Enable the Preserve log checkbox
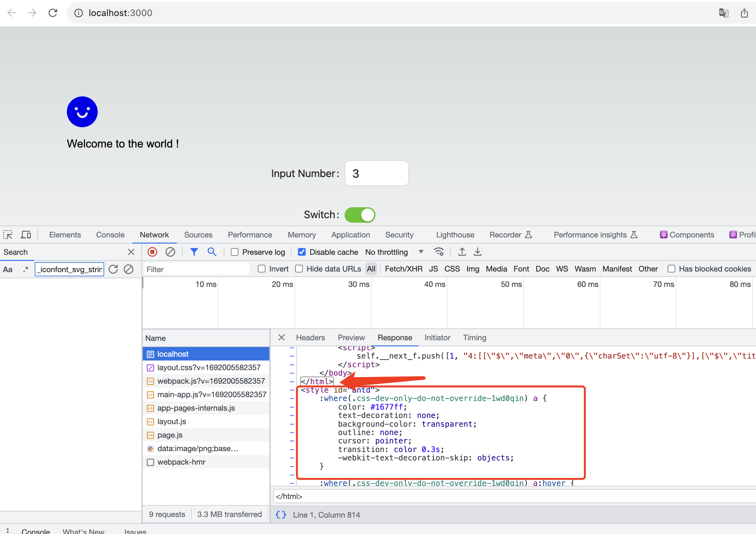756x534 pixels. point(234,252)
